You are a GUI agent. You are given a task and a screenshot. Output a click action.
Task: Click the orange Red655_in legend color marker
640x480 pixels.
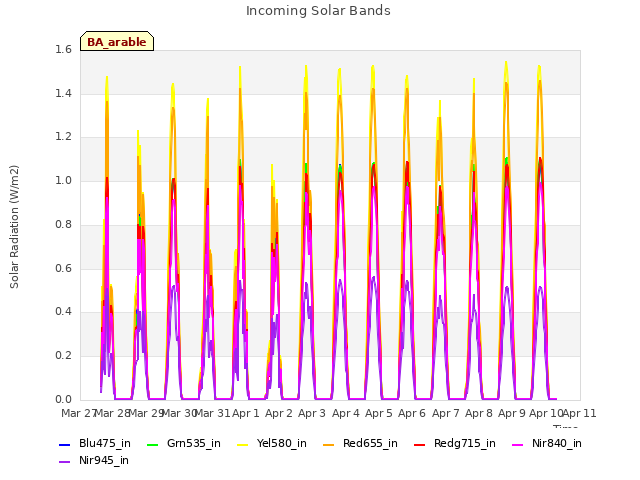329,444
